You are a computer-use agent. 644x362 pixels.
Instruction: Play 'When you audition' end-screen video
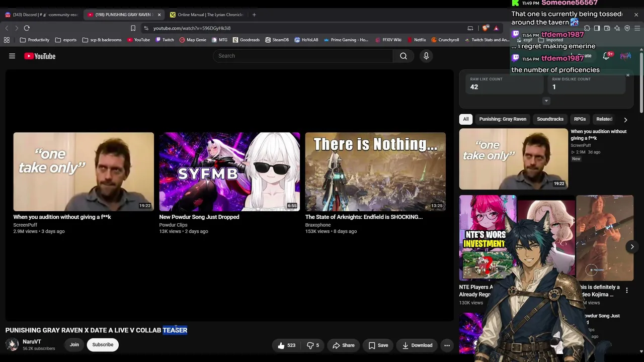(x=84, y=171)
